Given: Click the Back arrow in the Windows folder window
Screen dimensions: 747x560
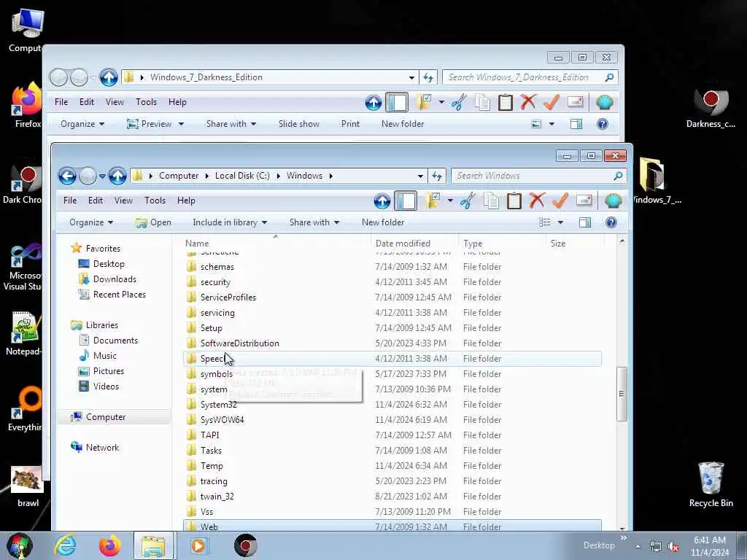Looking at the screenshot, I should 67,176.
